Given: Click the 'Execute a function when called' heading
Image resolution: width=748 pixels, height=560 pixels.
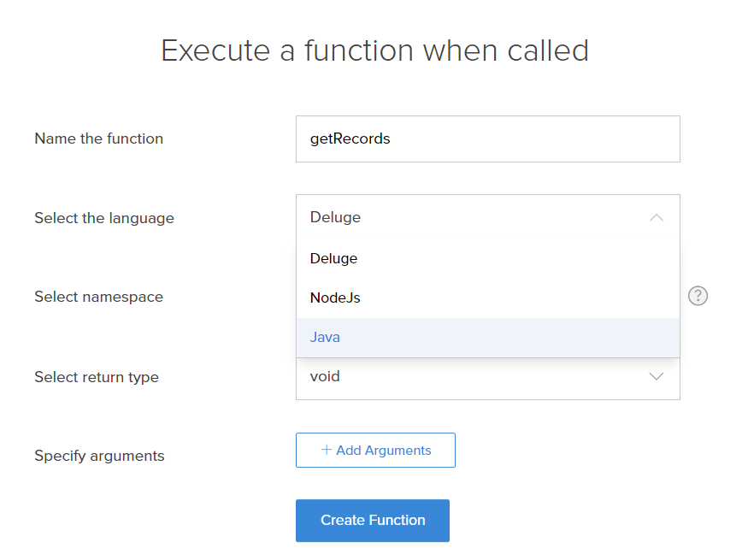Looking at the screenshot, I should 375,50.
